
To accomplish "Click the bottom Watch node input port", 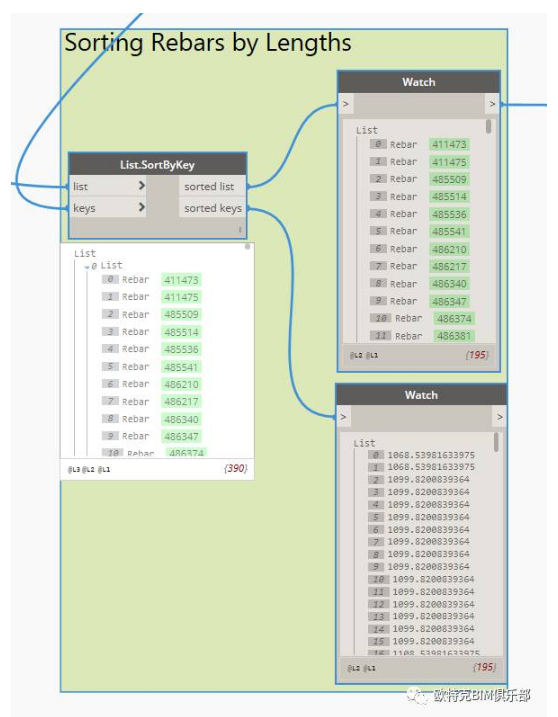I will coord(343,417).
